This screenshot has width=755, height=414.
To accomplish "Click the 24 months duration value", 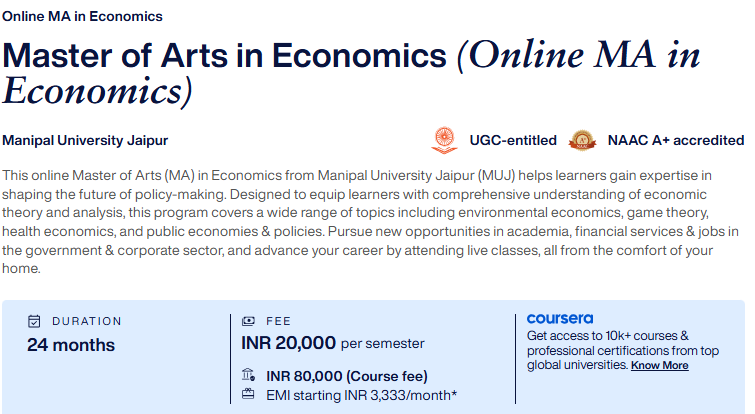I will click(x=71, y=345).
